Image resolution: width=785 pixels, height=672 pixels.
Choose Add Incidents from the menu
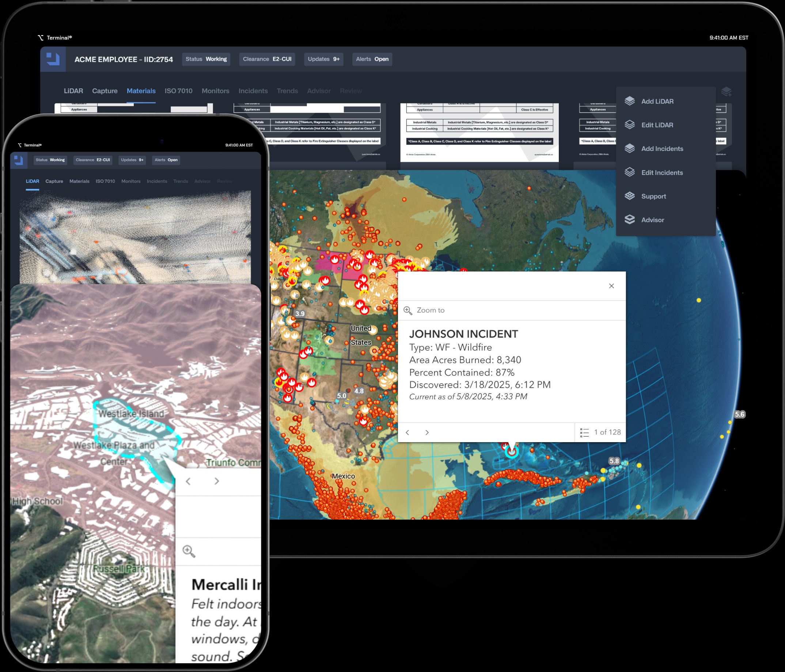[x=662, y=149]
